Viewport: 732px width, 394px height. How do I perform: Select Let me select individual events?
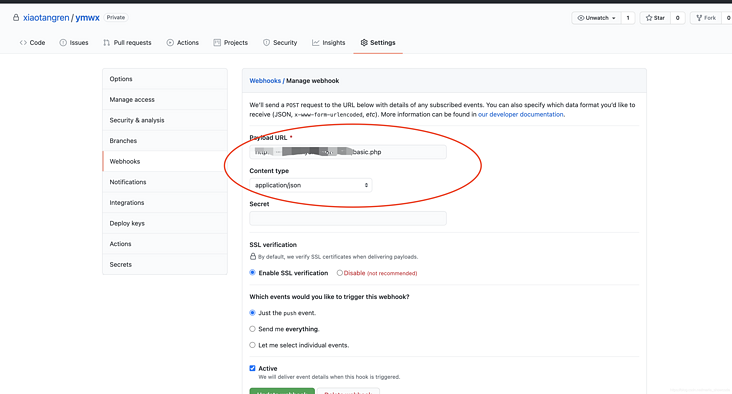[253, 345]
